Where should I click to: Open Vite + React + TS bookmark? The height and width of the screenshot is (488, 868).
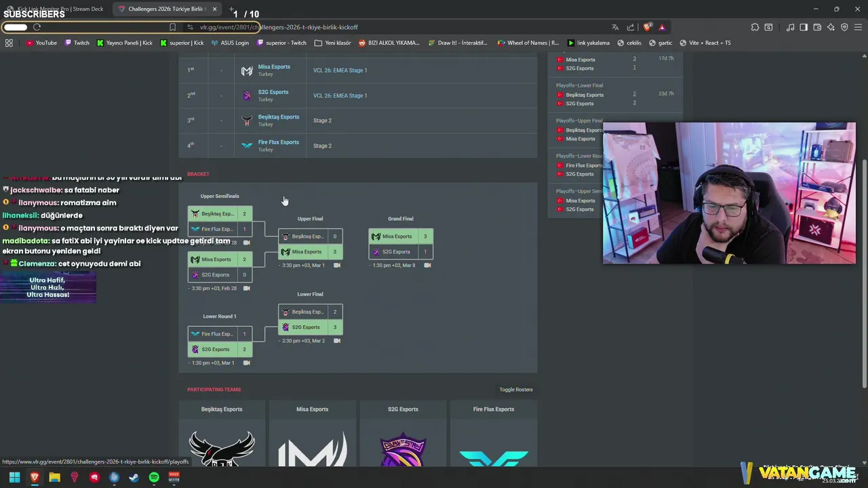pos(705,43)
